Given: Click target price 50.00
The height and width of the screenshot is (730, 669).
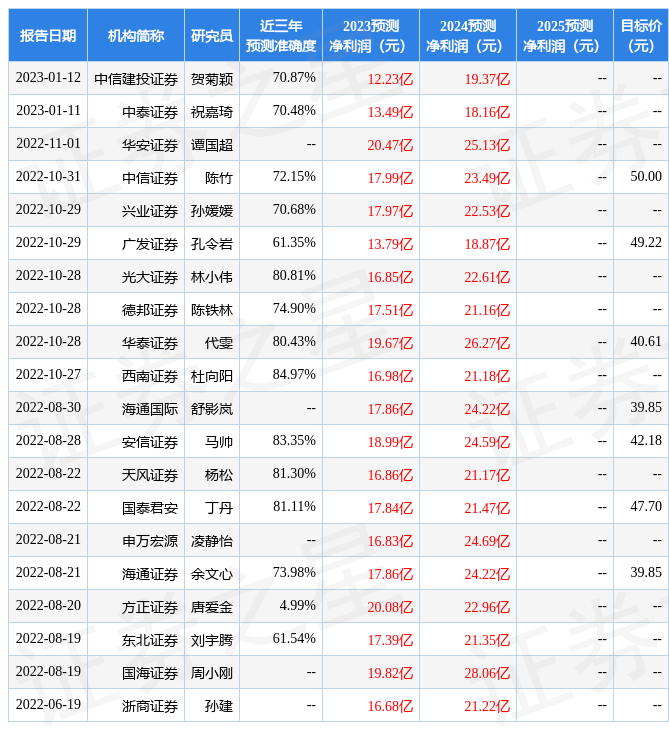Looking at the screenshot, I should 645,177.
